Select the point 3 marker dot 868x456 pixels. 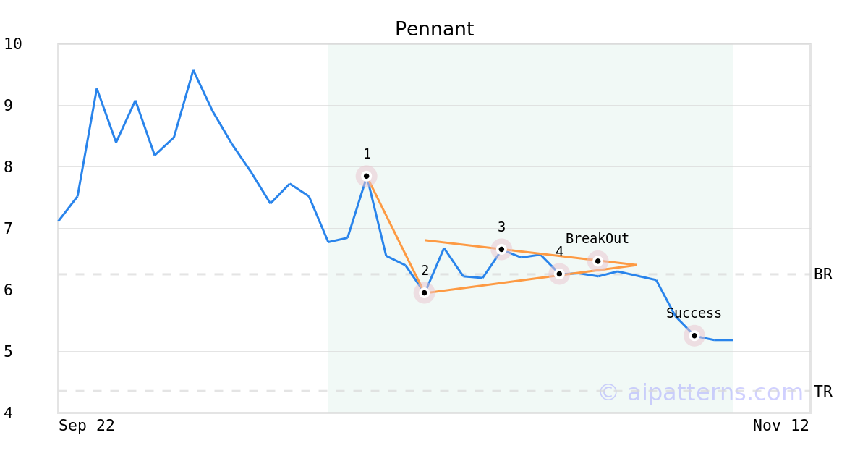coord(501,249)
